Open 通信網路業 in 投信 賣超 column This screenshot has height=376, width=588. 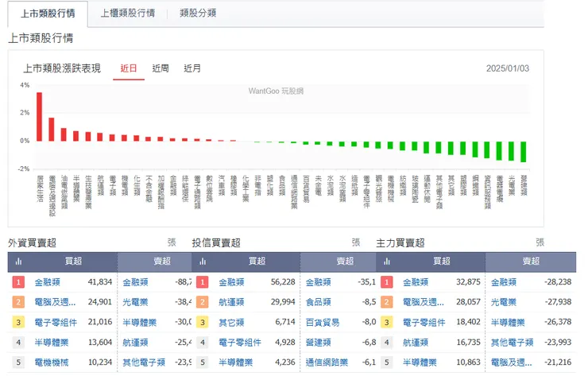point(327,362)
